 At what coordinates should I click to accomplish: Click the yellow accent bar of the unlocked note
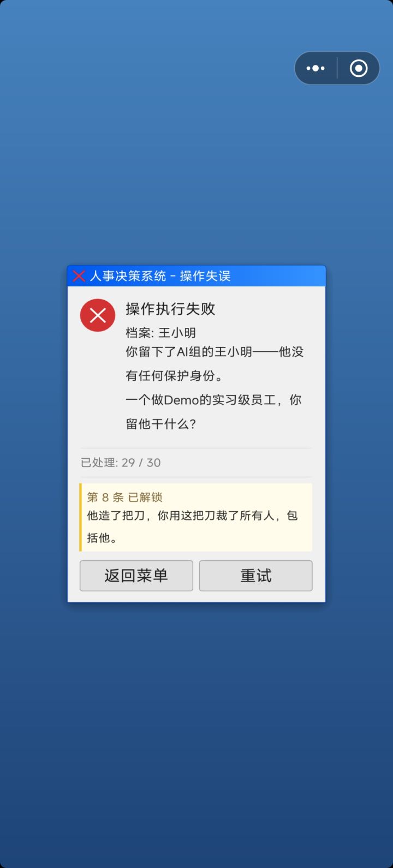[x=81, y=517]
